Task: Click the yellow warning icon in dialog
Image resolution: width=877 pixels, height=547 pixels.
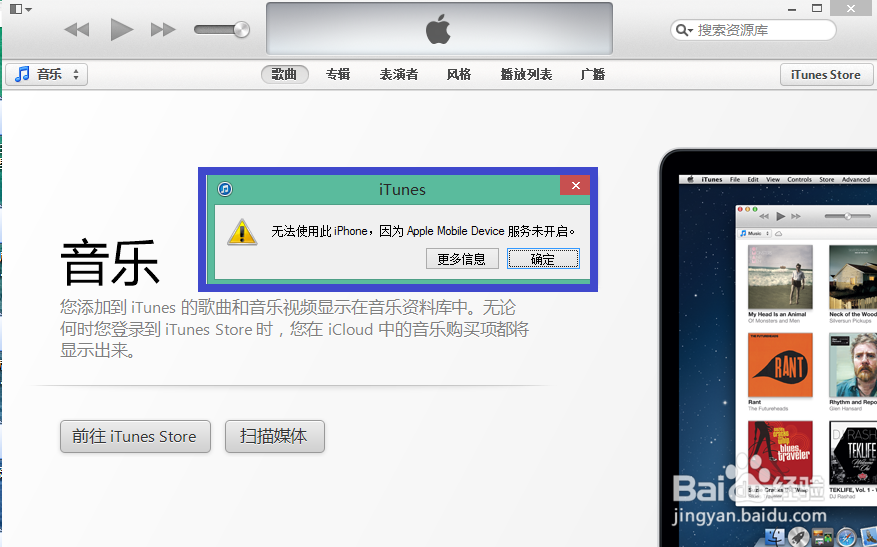Action: click(242, 232)
